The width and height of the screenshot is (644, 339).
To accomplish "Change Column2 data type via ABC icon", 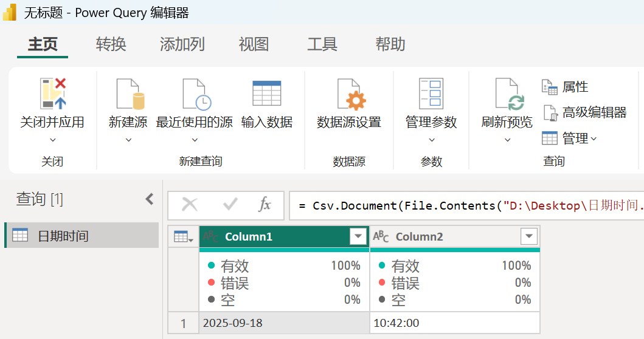I will [381, 236].
